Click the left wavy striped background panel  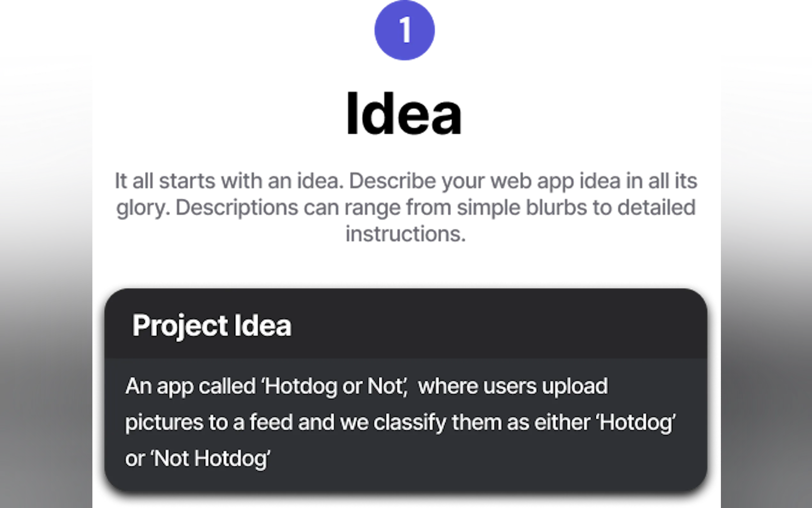pos(47,235)
